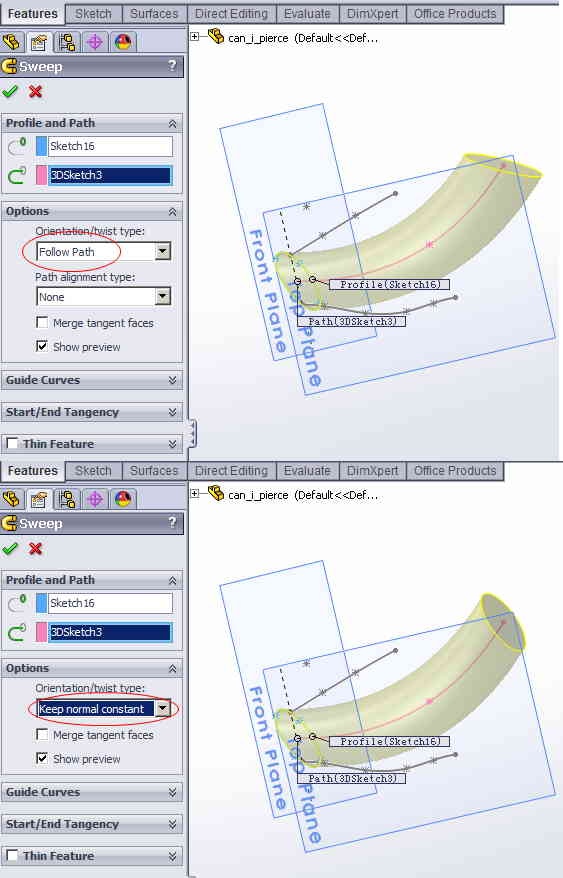Click Path(3DSketch3) callout, Keep normal constant screenshot
Viewport: 563px width, 878px height.
tap(351, 778)
